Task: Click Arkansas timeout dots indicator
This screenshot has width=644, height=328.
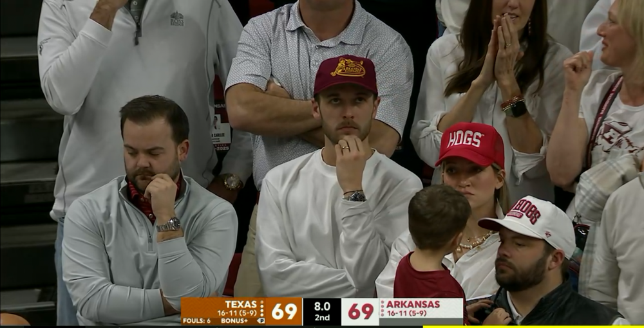Action: [383, 308]
